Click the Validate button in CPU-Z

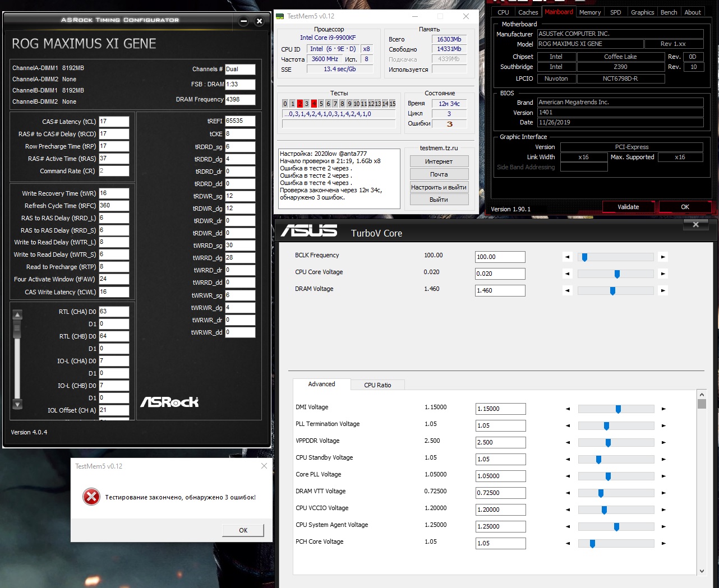coord(628,207)
